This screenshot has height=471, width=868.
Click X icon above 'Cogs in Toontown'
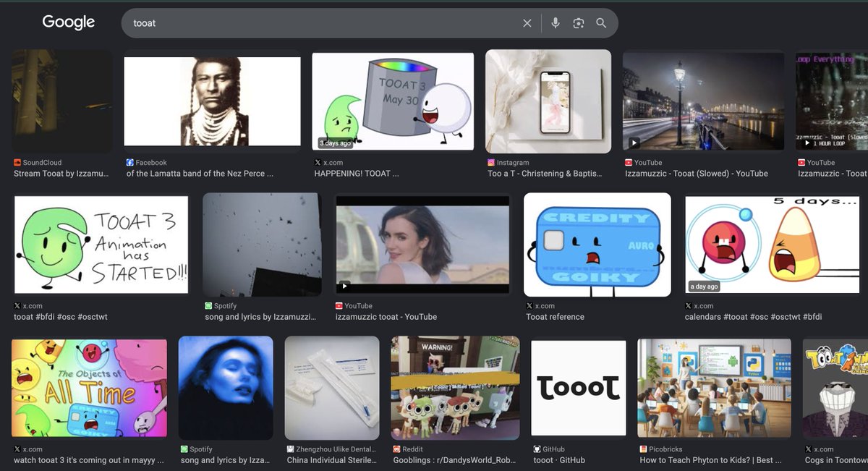(809, 449)
